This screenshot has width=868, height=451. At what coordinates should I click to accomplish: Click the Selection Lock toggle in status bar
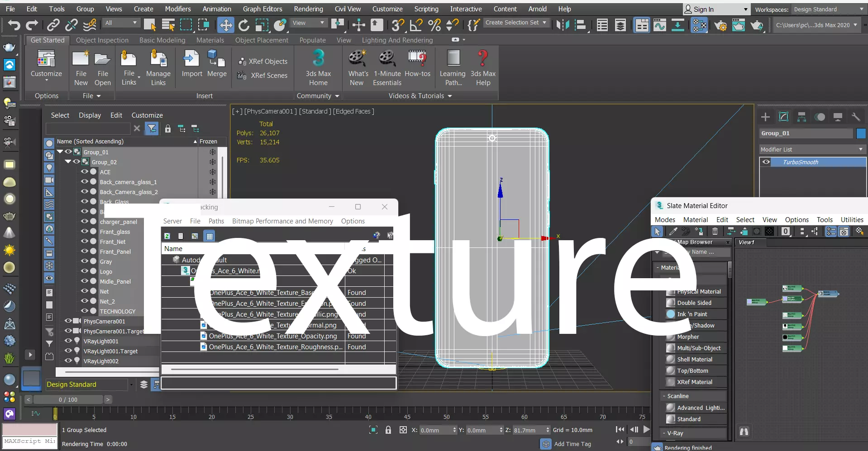coord(388,430)
